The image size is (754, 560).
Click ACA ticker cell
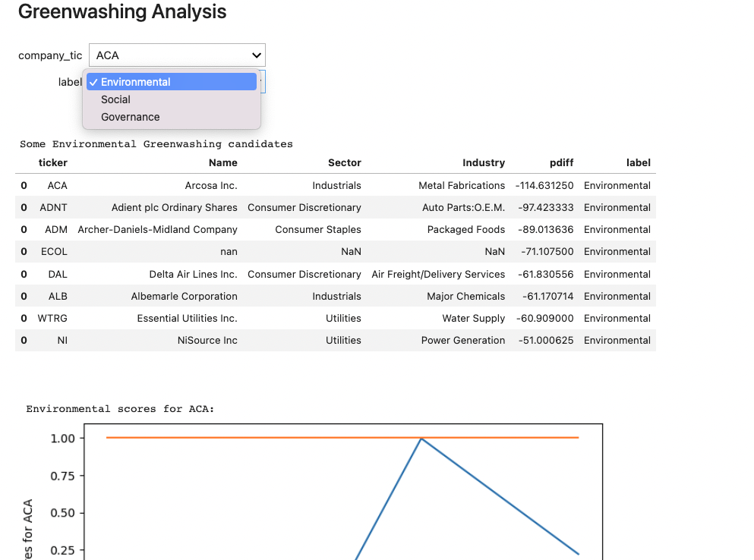pyautogui.click(x=57, y=186)
